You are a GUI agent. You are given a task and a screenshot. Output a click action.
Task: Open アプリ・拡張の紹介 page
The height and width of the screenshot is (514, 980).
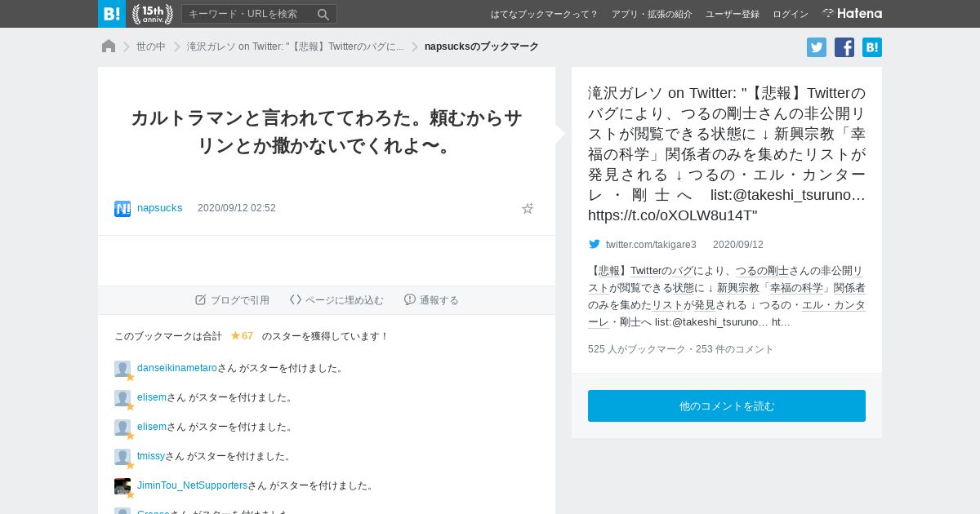pyautogui.click(x=652, y=14)
